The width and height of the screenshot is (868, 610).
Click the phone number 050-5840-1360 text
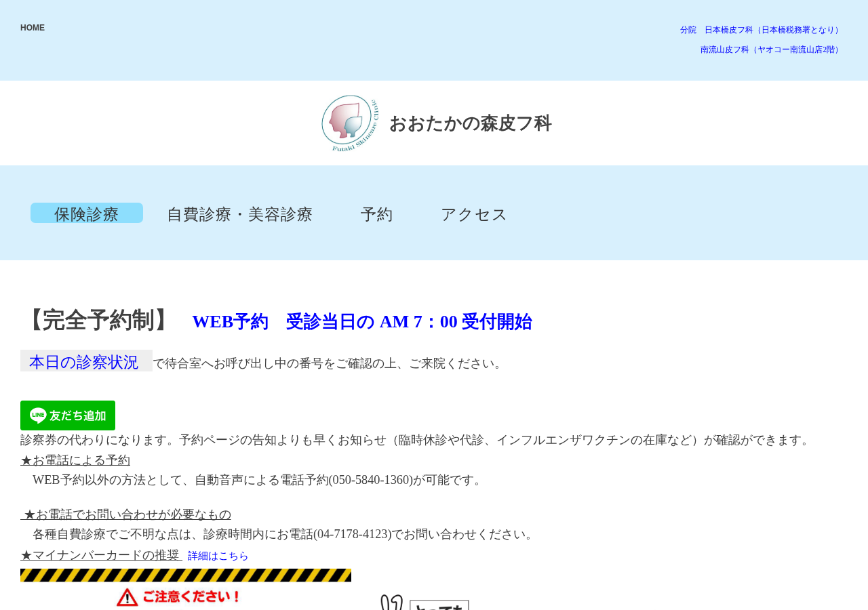[372, 480]
